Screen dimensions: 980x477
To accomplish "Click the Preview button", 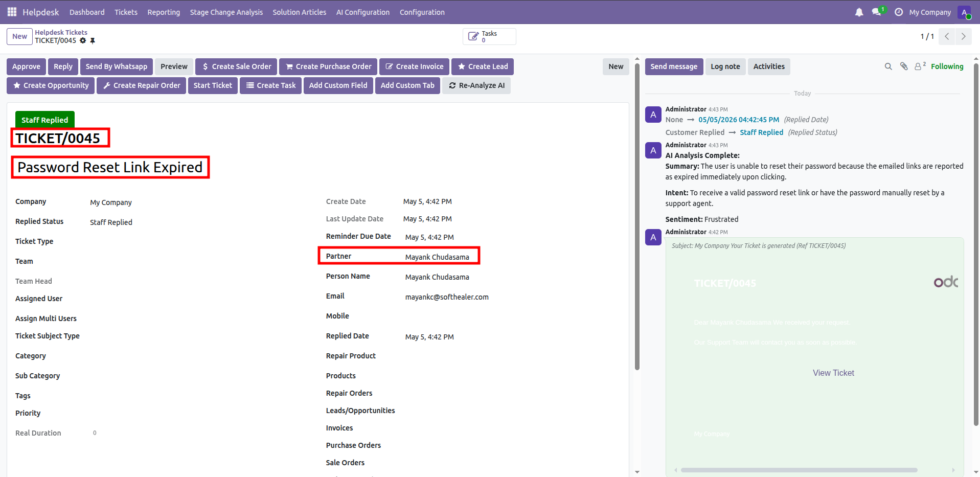I will [174, 66].
